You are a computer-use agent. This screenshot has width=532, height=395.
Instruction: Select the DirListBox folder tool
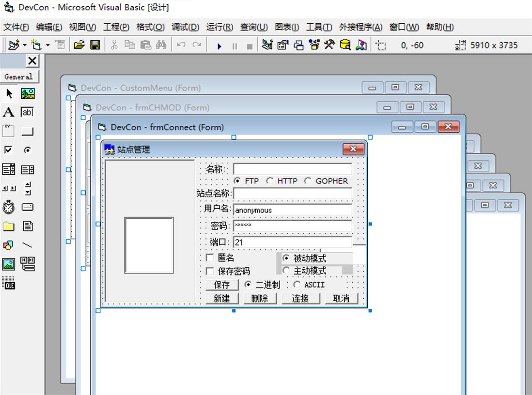click(x=9, y=226)
